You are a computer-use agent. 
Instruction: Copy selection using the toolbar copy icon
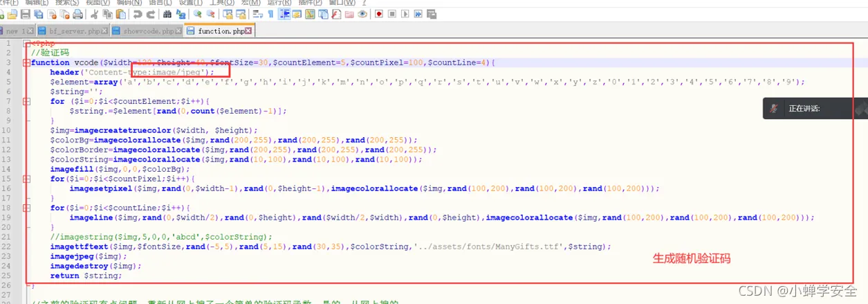[107, 14]
